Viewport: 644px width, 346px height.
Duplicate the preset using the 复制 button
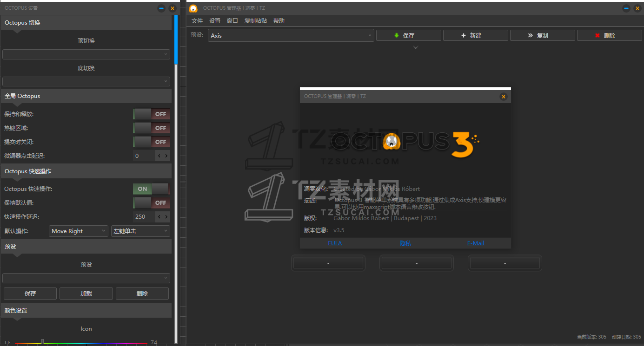pos(543,35)
